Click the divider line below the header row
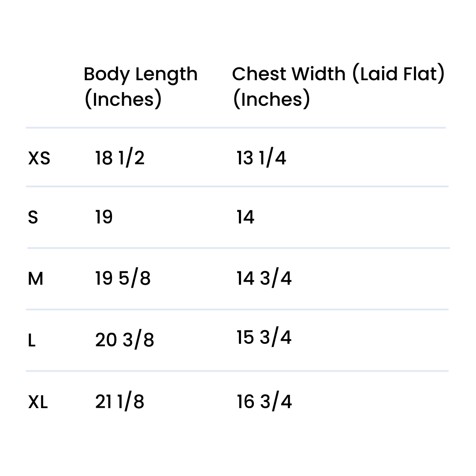The width and height of the screenshot is (476, 476). point(236,128)
